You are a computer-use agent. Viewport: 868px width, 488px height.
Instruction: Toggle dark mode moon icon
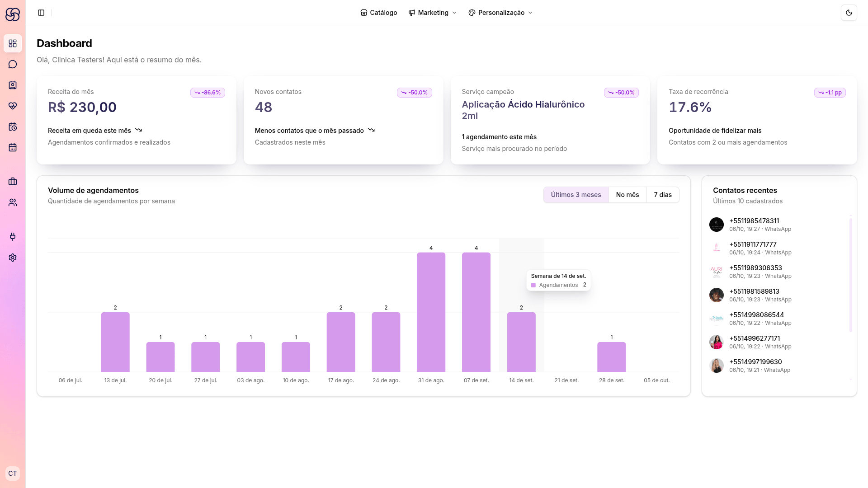(x=849, y=13)
